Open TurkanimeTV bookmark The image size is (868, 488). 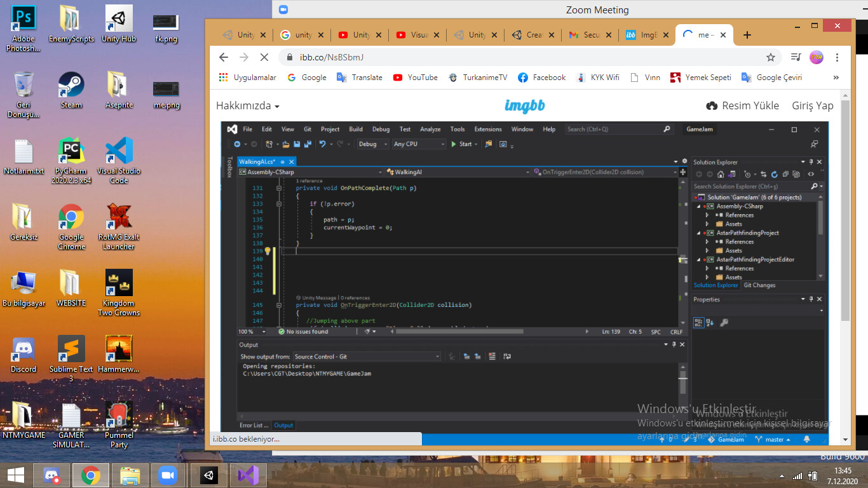(478, 78)
